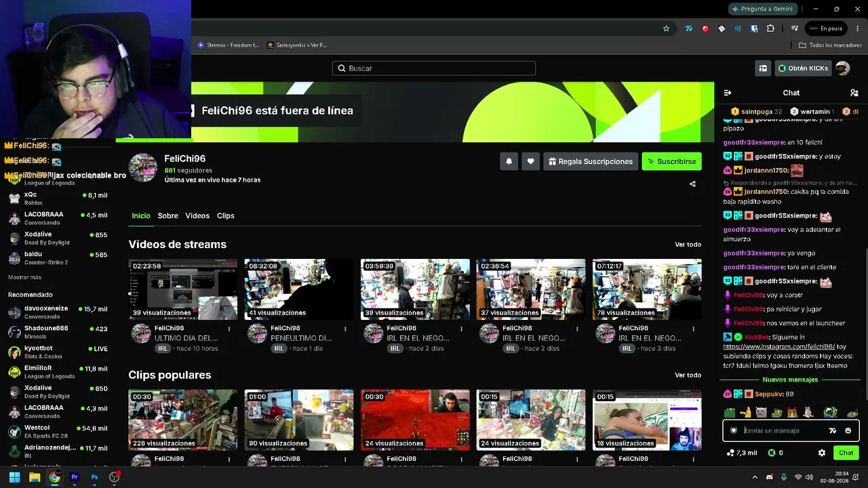Open Adobe Premiere Pro from taskbar
Image resolution: width=868 pixels, height=488 pixels.
(75, 477)
